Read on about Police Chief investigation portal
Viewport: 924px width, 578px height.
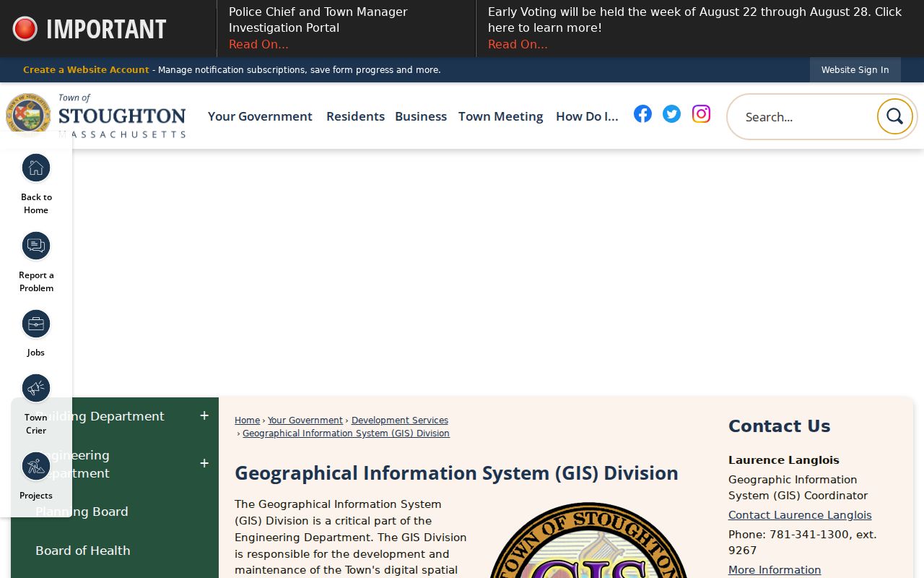pyautogui.click(x=258, y=45)
